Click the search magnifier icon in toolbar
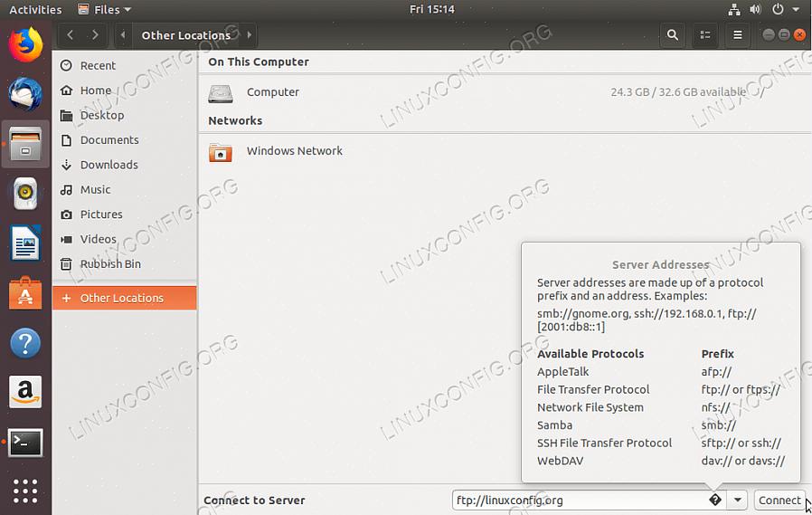812x515 pixels. tap(672, 35)
